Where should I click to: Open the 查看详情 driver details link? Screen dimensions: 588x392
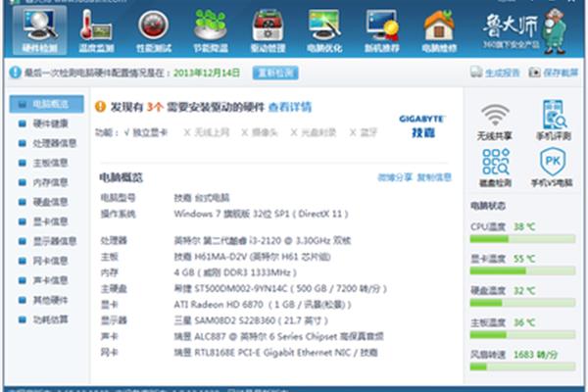click(290, 107)
